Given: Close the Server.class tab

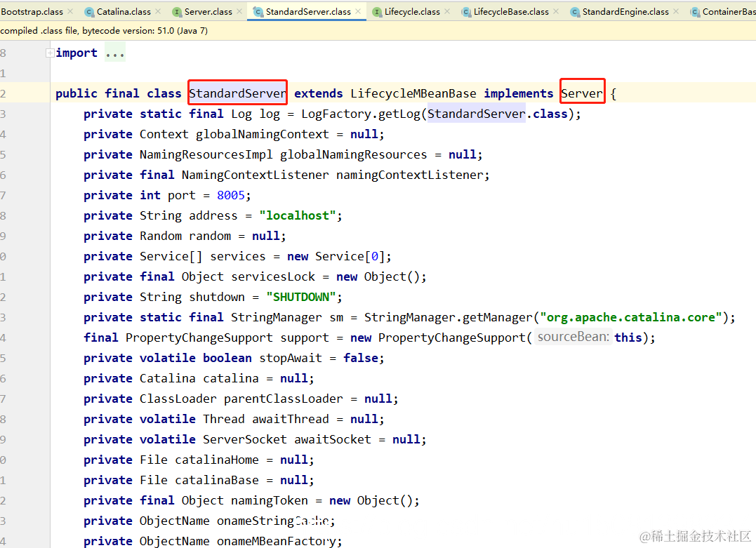Looking at the screenshot, I should coord(239,11).
